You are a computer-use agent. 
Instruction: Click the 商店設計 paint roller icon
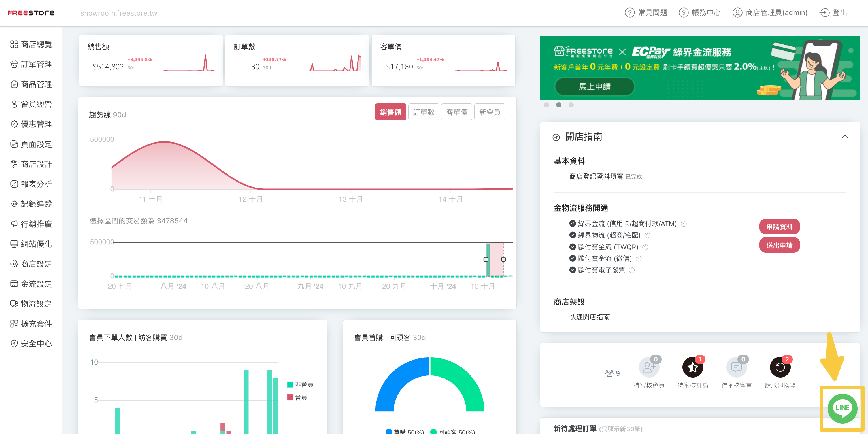click(14, 164)
